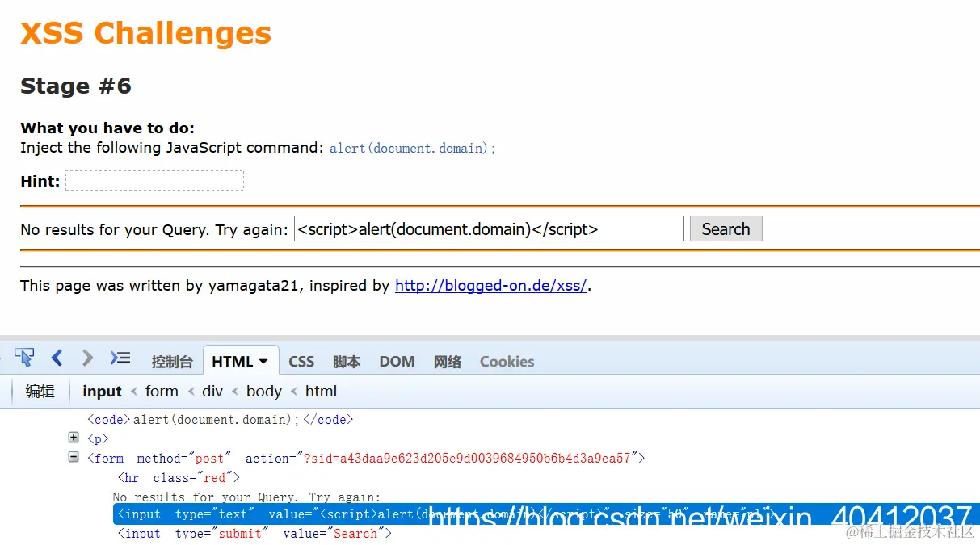This screenshot has height=545, width=980.
Task: Select input in the breadcrumb path
Action: [102, 392]
